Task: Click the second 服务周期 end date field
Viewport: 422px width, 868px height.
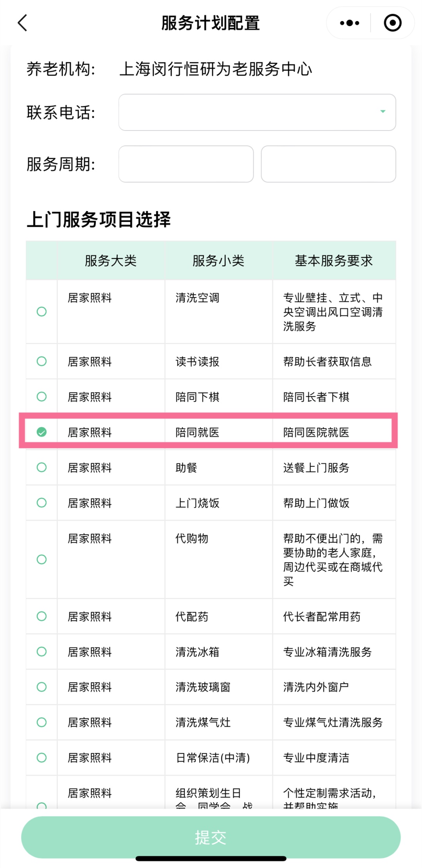Action: (328, 164)
